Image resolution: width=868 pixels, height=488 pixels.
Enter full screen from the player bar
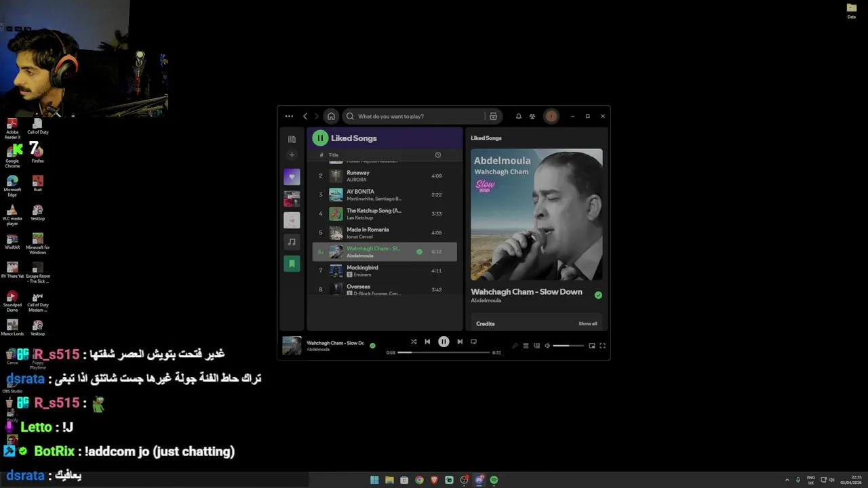[602, 346]
